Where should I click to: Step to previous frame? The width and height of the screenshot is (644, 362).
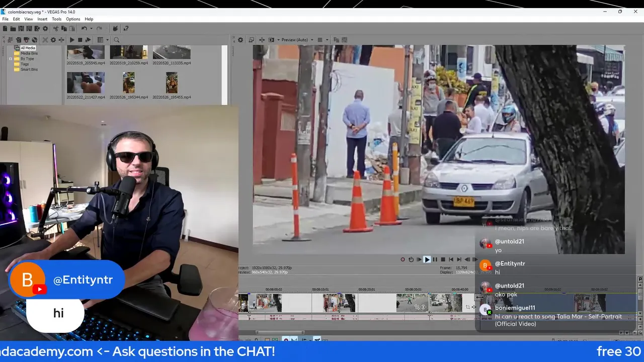[x=467, y=259]
